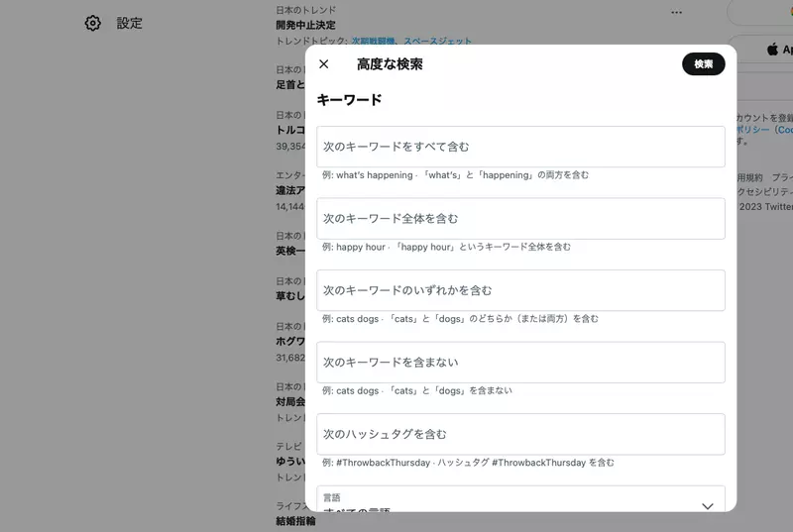Select the 開発中止決定 trend
Viewport: 793px width, 532px height.
(305, 25)
